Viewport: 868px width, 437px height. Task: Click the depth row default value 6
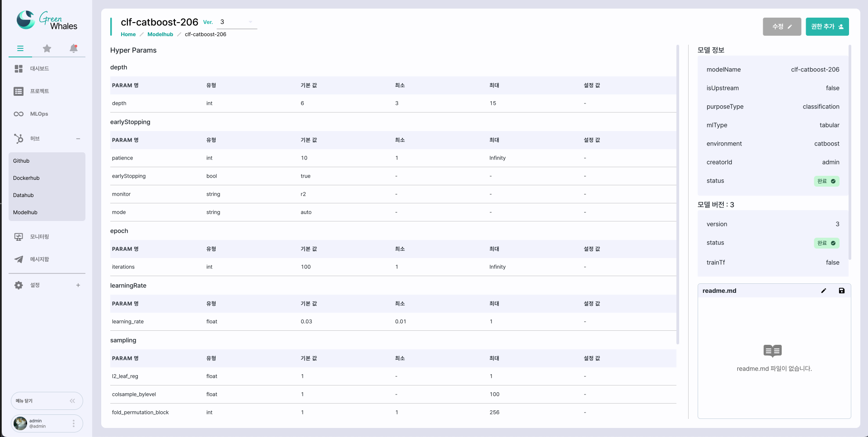(302, 103)
